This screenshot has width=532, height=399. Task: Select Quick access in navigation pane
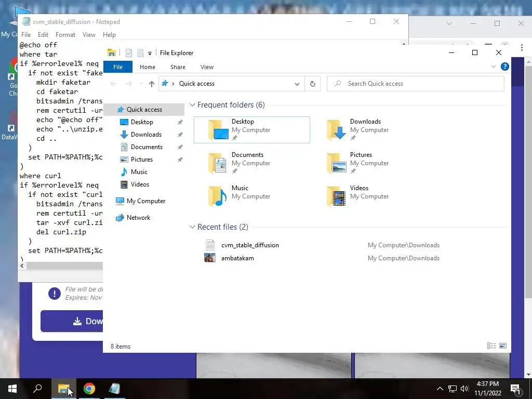click(x=144, y=109)
